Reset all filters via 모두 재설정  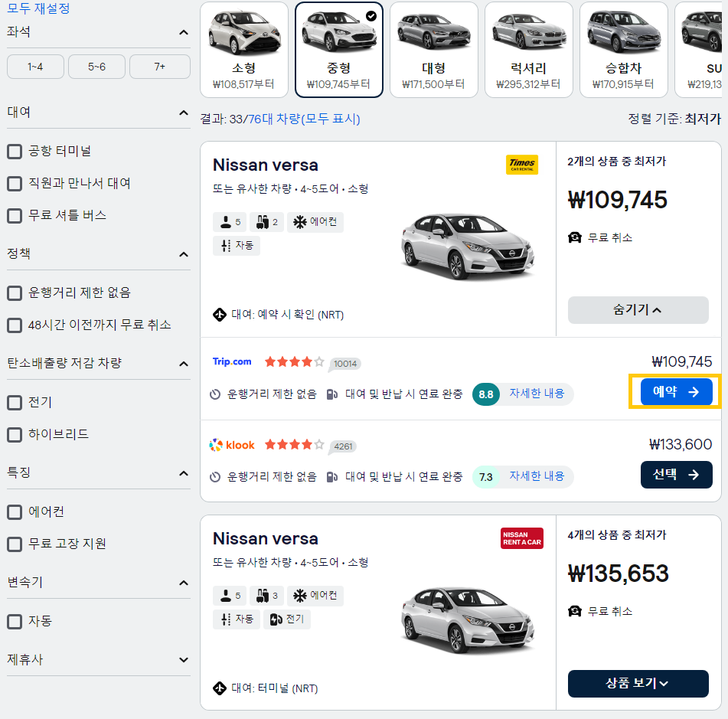(x=38, y=8)
